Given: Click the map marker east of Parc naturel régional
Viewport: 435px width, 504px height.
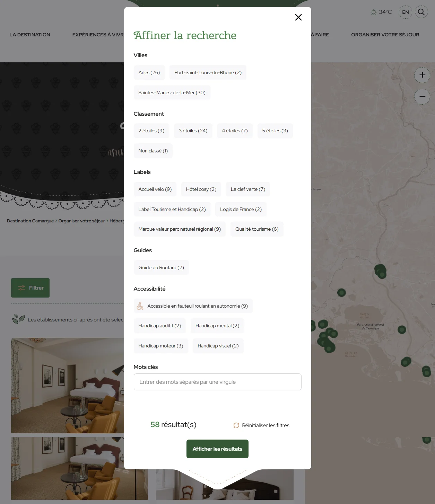Looking at the screenshot, I should [x=402, y=329].
